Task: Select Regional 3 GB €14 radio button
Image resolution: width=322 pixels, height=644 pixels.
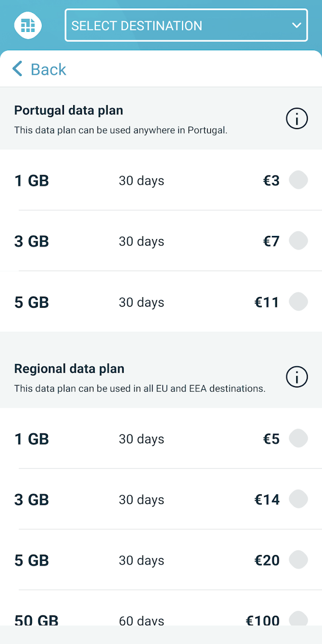Action: click(298, 499)
